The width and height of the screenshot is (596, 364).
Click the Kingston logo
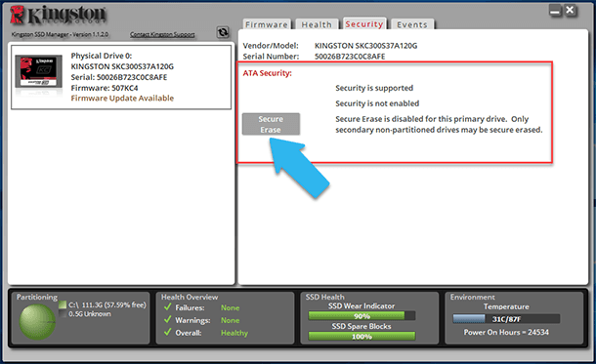[58, 16]
